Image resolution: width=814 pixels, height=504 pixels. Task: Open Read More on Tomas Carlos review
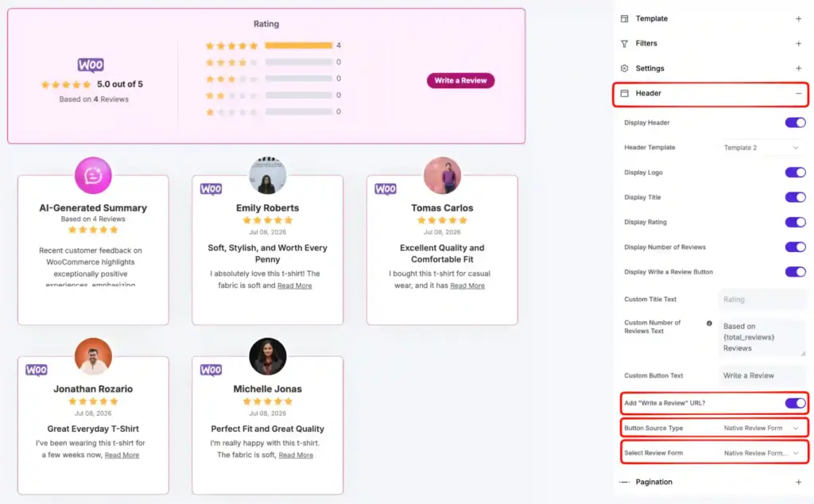pos(467,286)
